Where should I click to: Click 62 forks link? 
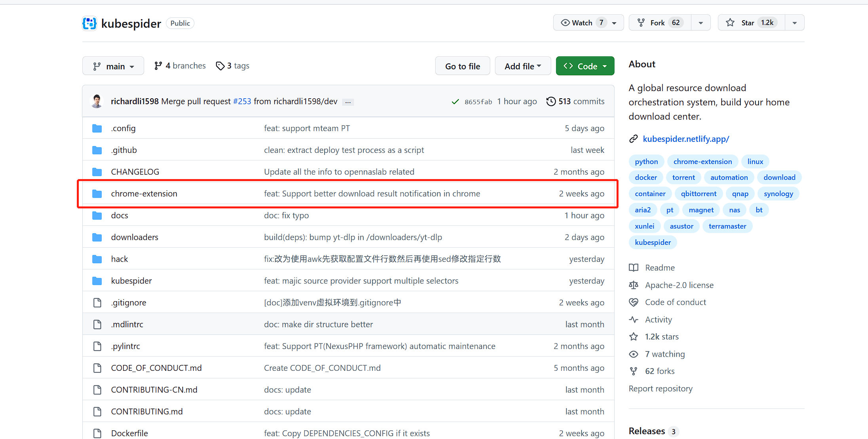click(660, 371)
